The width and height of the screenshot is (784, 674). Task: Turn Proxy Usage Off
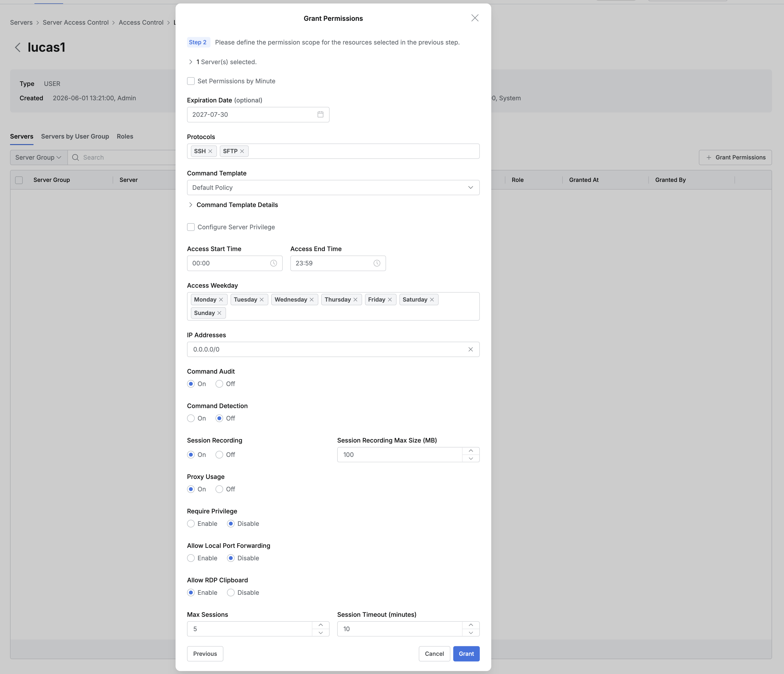[220, 489]
